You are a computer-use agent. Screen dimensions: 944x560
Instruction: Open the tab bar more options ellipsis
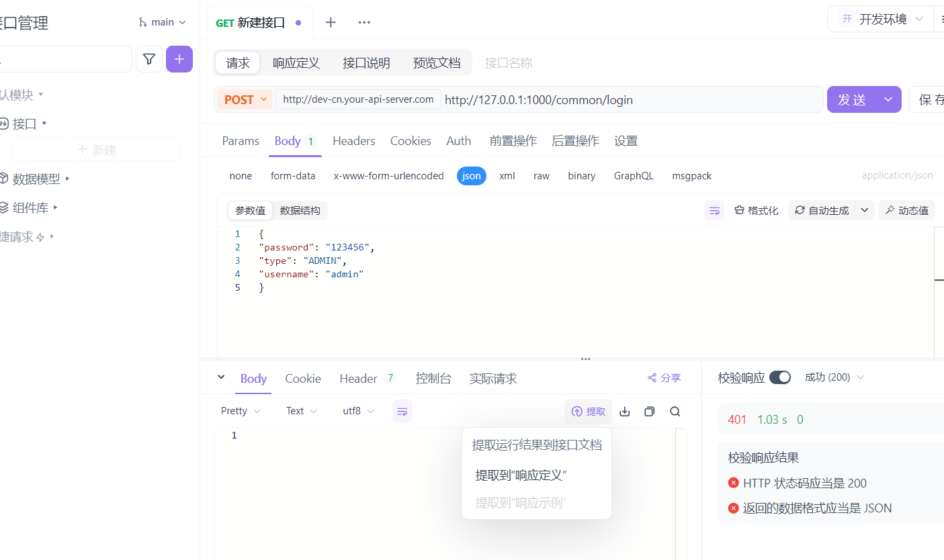[364, 22]
